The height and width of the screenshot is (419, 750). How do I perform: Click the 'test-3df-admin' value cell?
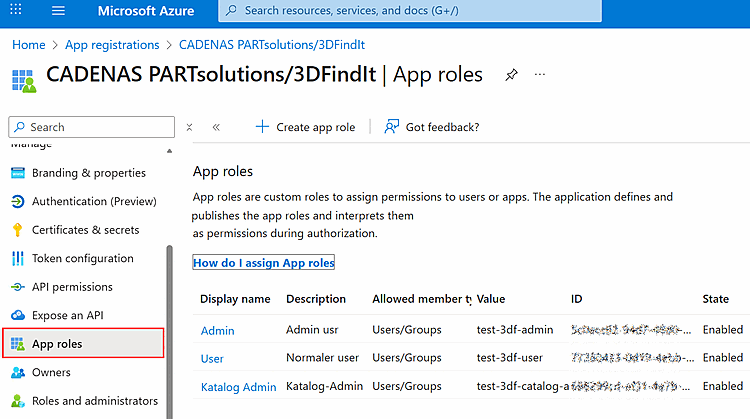(515, 330)
